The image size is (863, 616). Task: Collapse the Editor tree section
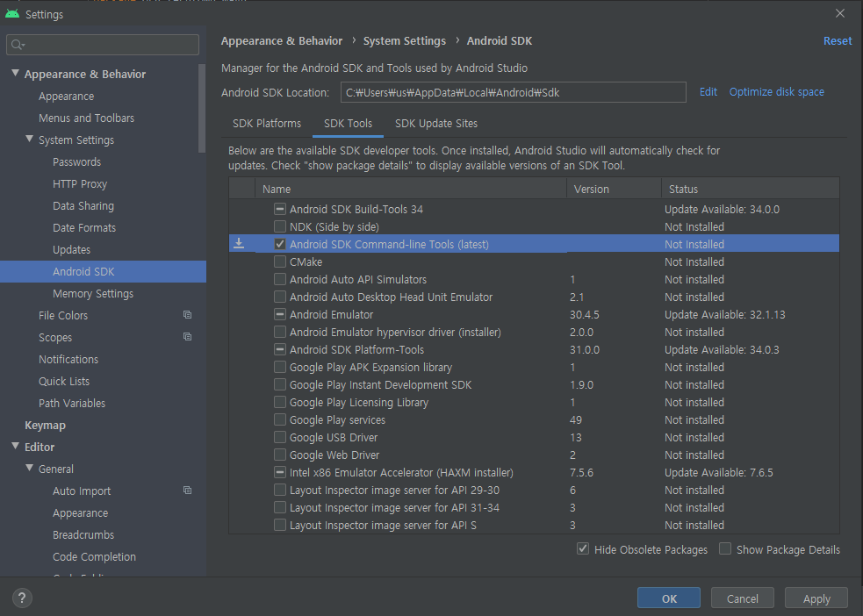coord(16,446)
